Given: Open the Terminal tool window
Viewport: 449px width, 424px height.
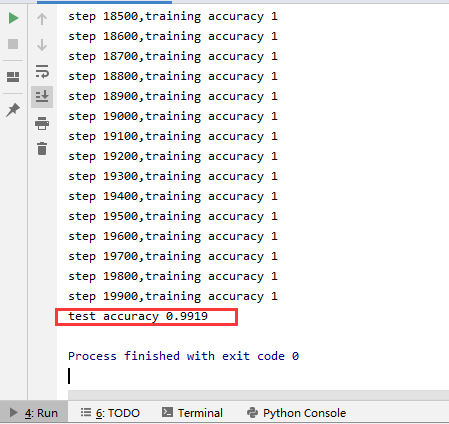Looking at the screenshot, I should pos(192,413).
